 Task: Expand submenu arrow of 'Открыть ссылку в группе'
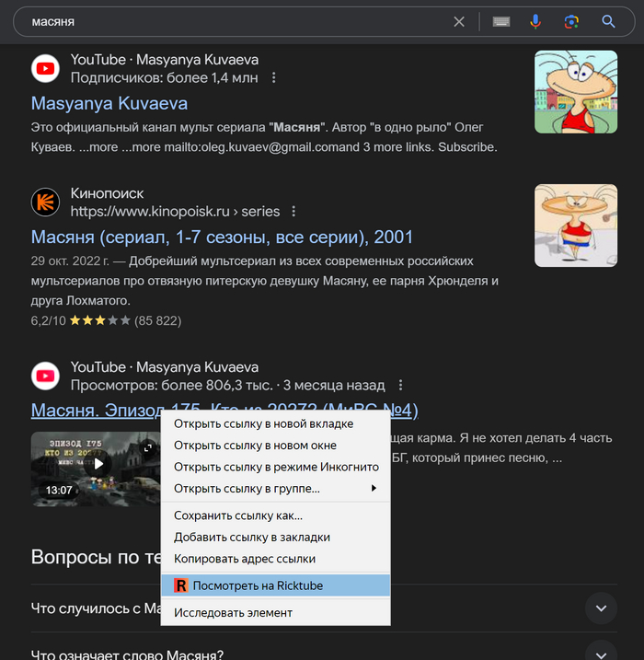coord(374,488)
